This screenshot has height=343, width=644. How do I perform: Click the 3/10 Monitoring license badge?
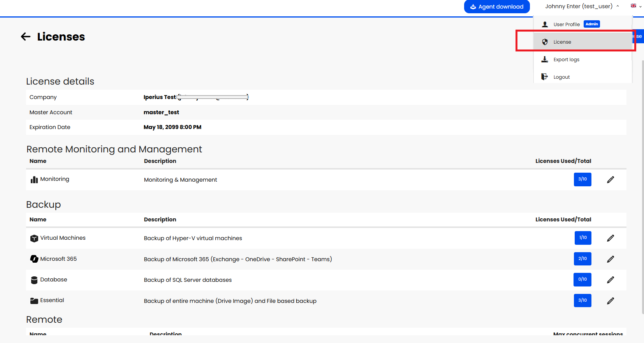pos(582,179)
